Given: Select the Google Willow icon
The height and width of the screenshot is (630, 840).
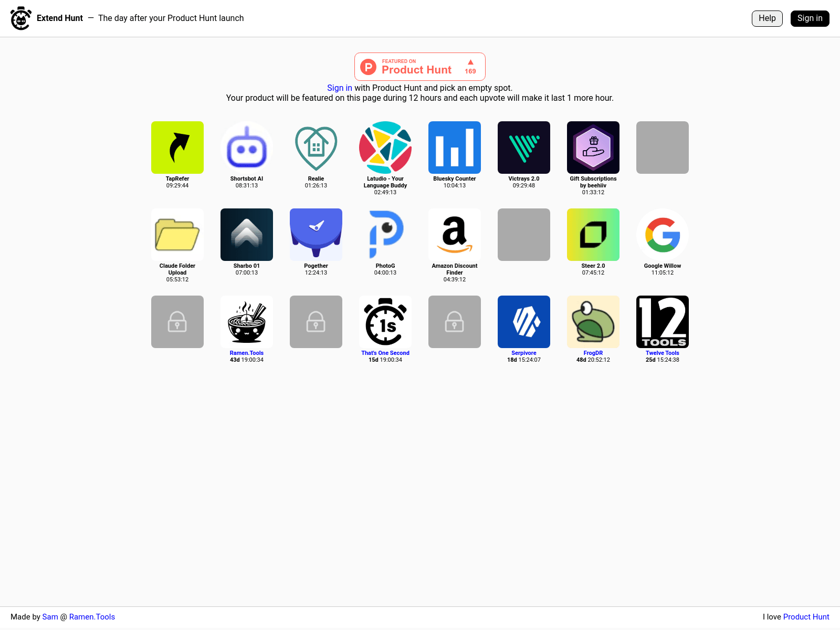Looking at the screenshot, I should click(x=662, y=235).
